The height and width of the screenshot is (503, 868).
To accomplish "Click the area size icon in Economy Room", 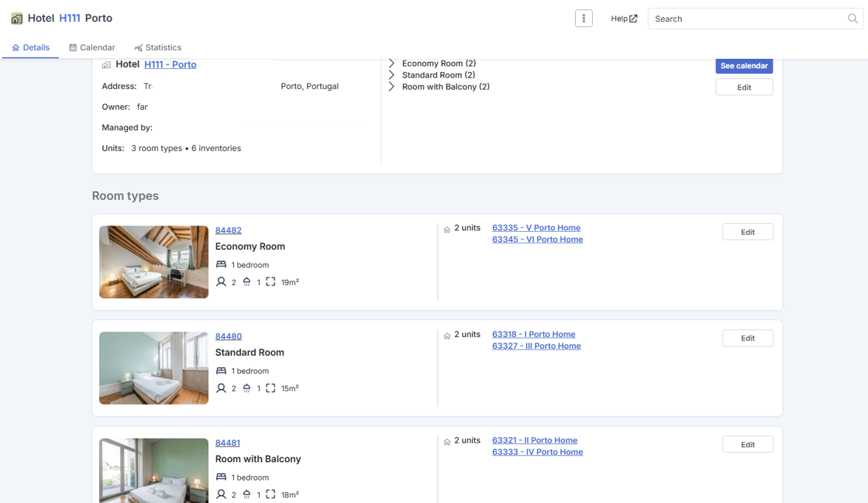I will pos(270,281).
